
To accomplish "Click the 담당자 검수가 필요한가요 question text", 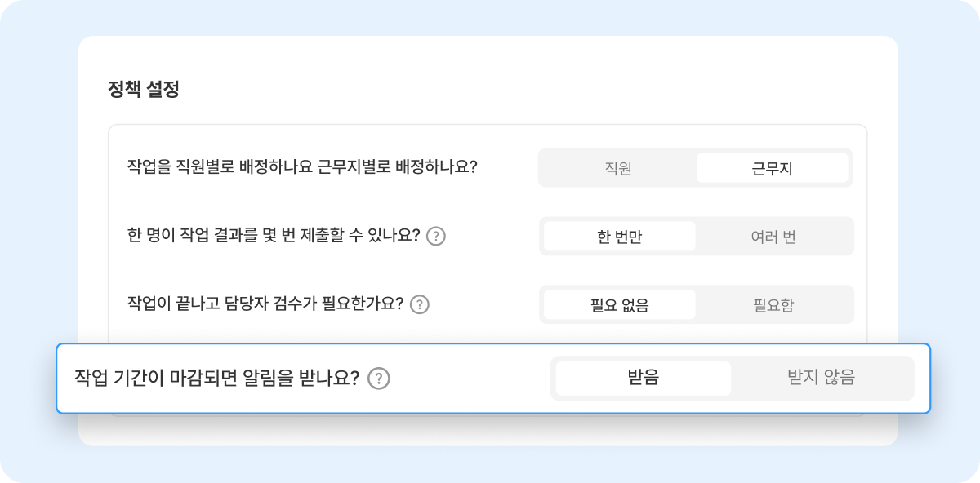I will 265,304.
